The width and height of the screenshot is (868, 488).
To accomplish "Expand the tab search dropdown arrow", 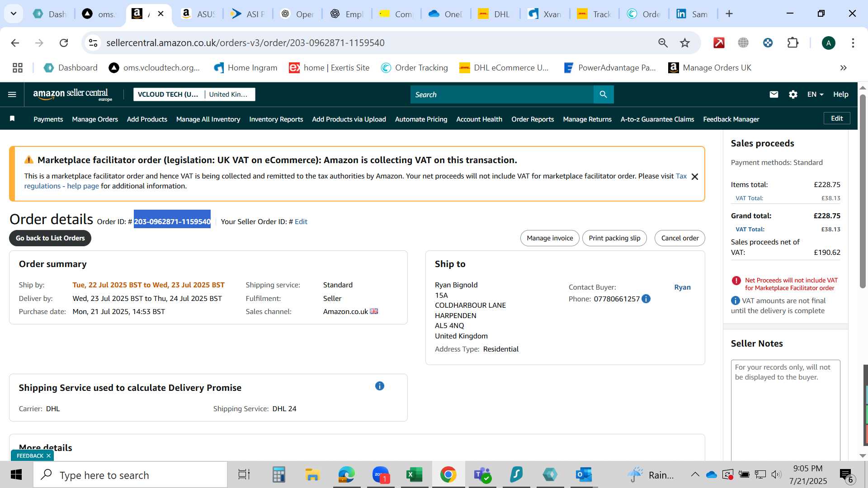I will [14, 14].
